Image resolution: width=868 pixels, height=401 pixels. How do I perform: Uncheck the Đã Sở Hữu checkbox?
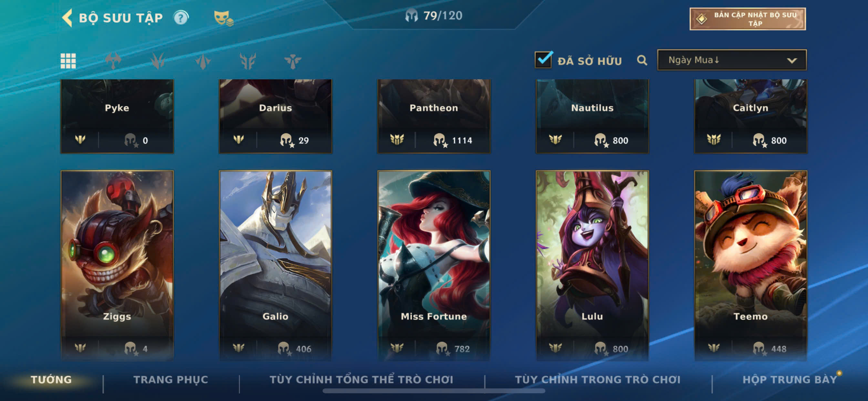[x=543, y=60]
